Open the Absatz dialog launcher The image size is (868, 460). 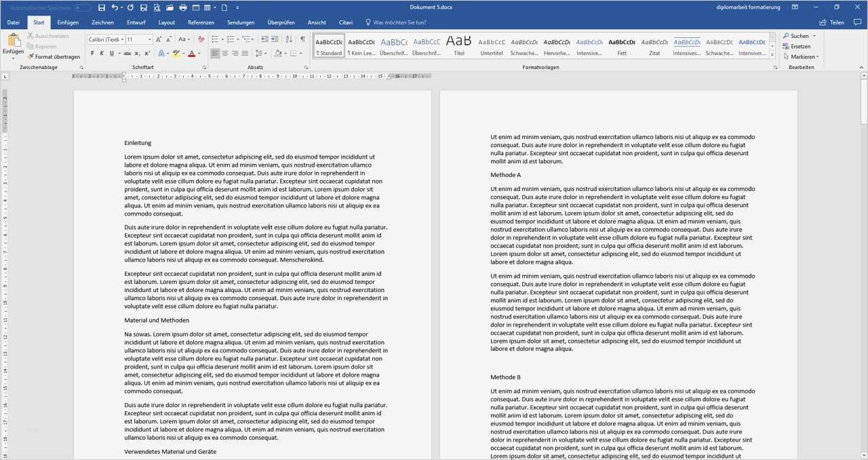coord(306,68)
